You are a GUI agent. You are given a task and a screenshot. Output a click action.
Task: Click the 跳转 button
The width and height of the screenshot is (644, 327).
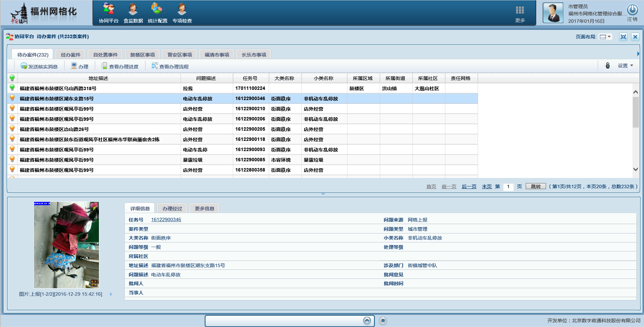(536, 186)
